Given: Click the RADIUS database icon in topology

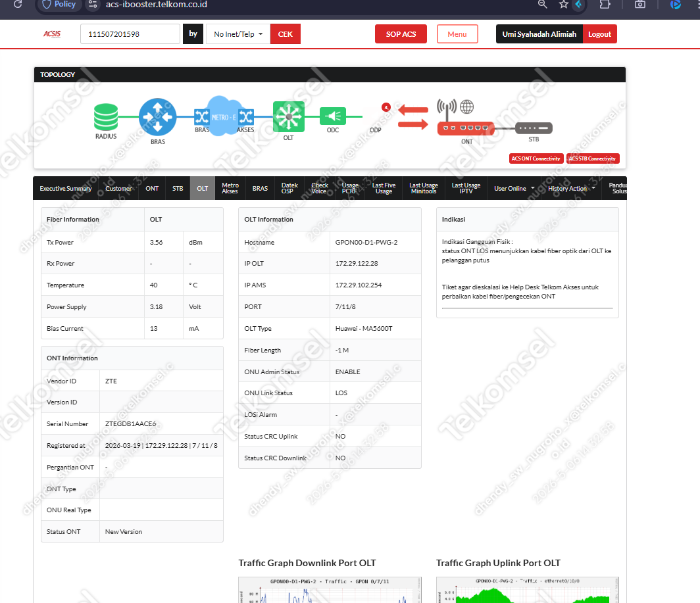Looking at the screenshot, I should 106,117.
